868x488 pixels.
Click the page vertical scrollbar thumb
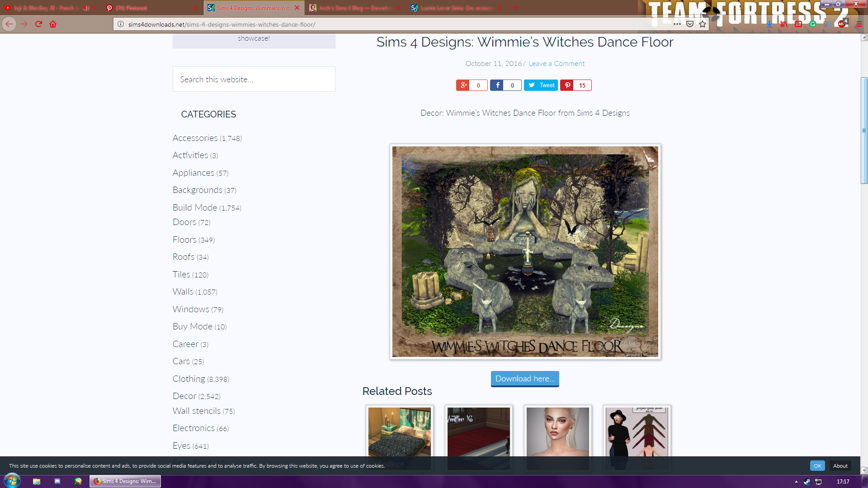click(864, 131)
